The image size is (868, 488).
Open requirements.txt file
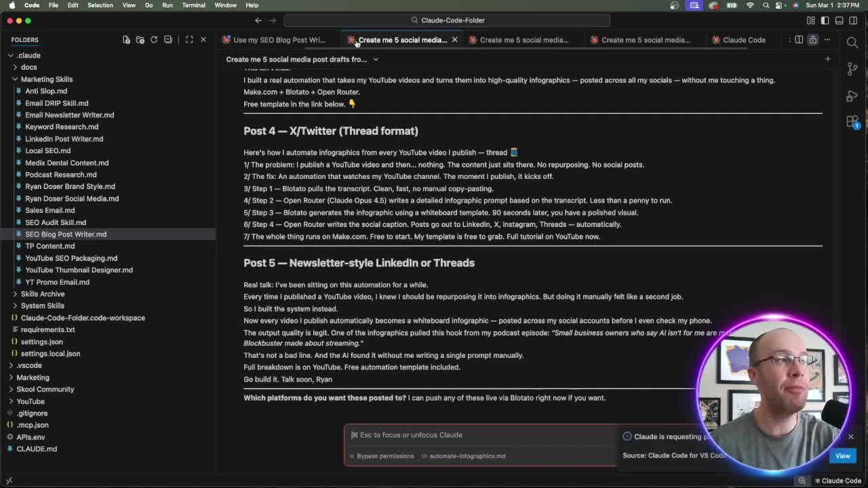tap(47, 329)
